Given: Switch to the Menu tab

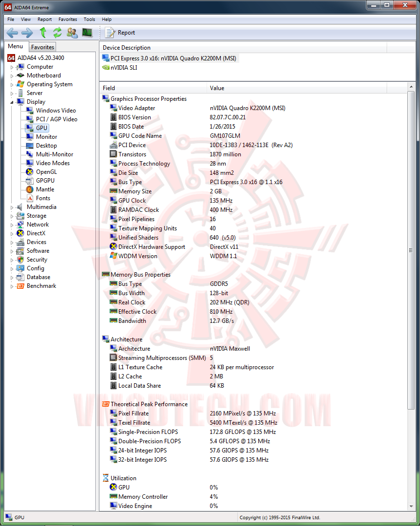Looking at the screenshot, I should coord(16,46).
